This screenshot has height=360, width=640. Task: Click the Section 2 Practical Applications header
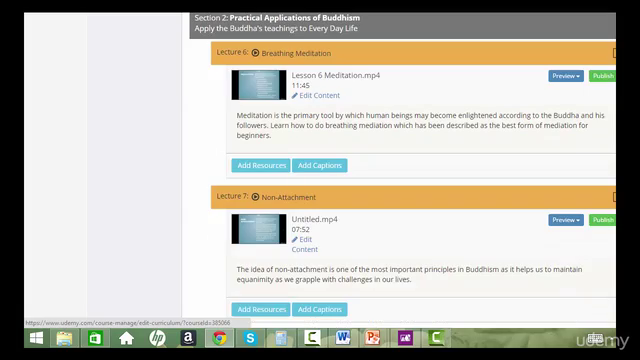pos(402,25)
